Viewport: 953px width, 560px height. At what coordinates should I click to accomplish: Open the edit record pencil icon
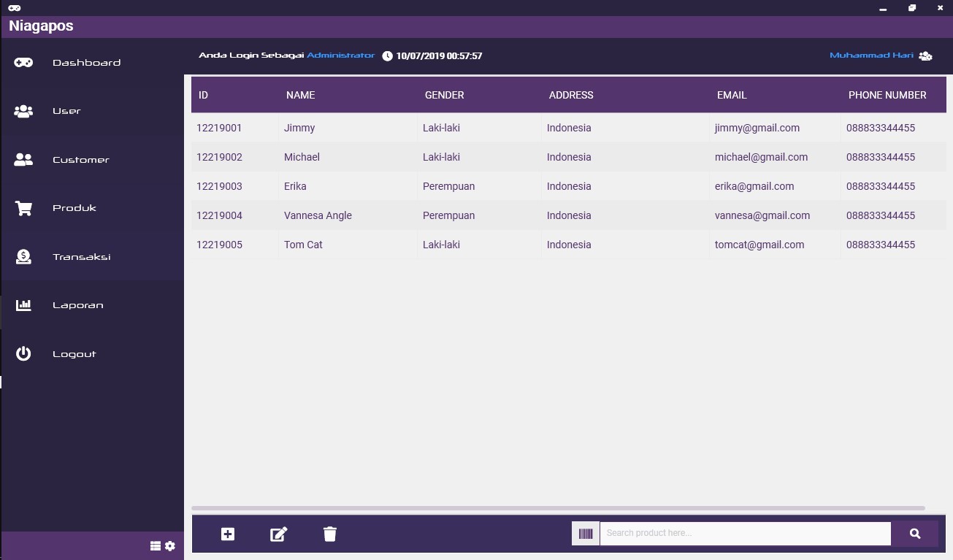(278, 534)
